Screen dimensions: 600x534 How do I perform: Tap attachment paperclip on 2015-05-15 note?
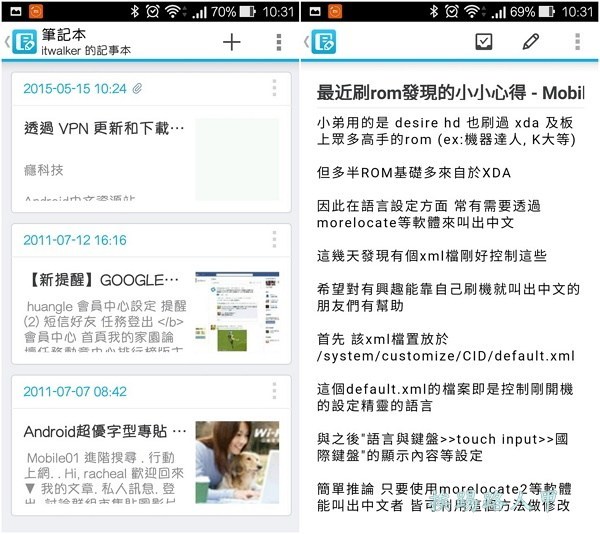pos(137,89)
